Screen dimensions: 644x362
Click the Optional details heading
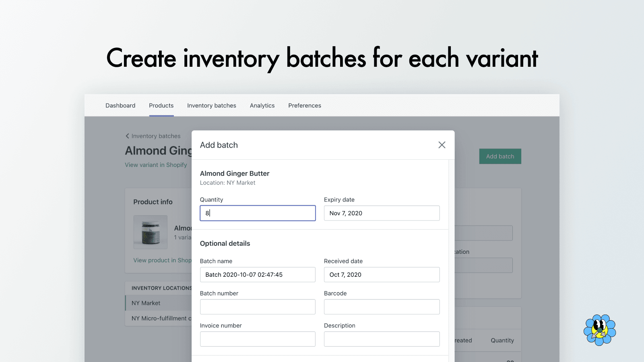tap(225, 243)
